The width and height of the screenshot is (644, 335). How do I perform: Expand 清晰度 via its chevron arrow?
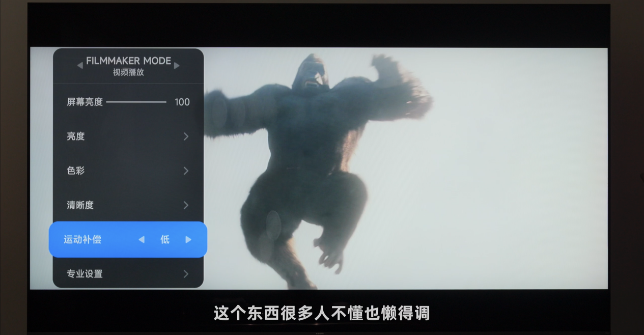186,205
